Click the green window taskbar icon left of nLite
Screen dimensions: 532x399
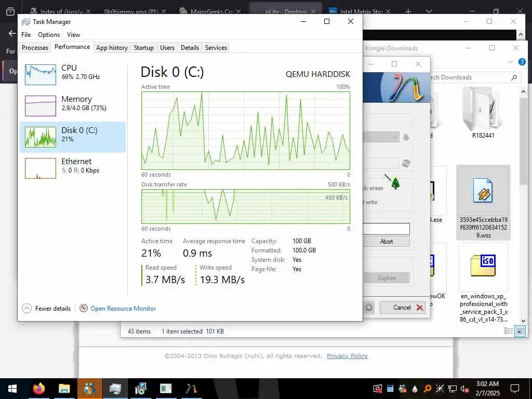pos(166,389)
